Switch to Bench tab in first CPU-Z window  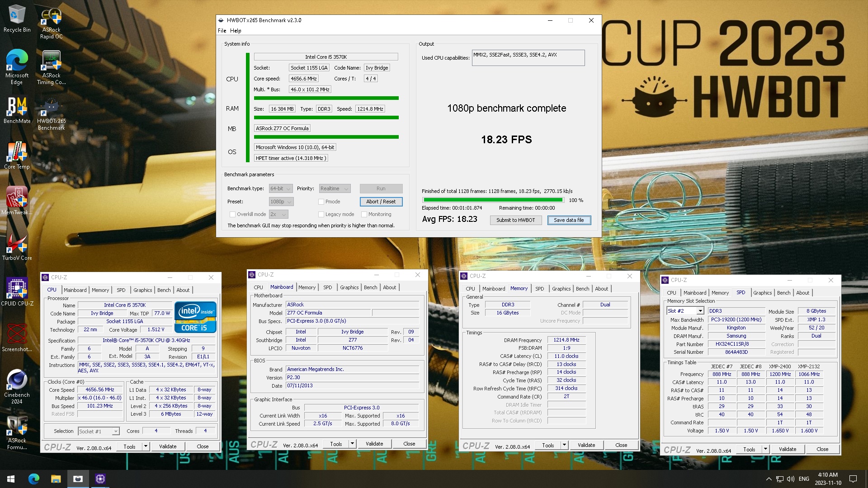164,290
